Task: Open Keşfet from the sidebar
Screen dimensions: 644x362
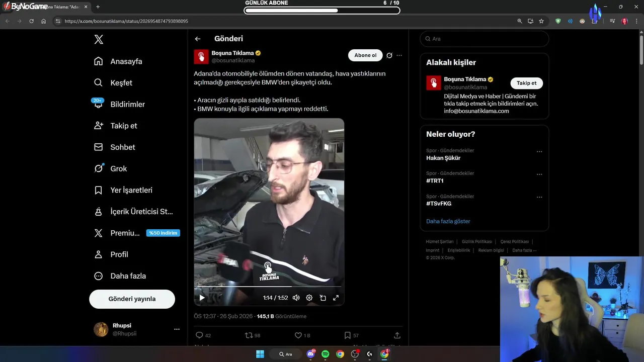Action: click(x=113, y=83)
